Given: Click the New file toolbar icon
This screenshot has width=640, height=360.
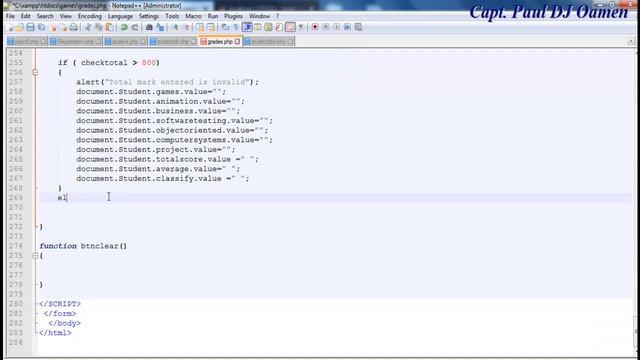Looking at the screenshot, I should pyautogui.click(x=10, y=27).
